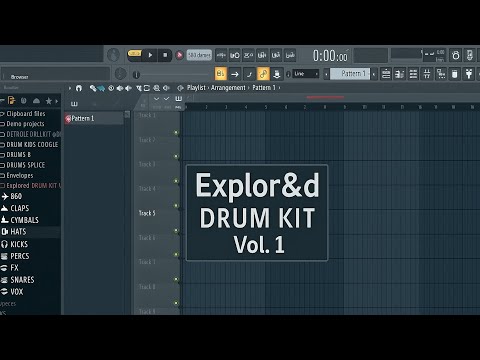The width and height of the screenshot is (480, 360).
Task: Mute Track 1 with green dot
Action: [176, 133]
